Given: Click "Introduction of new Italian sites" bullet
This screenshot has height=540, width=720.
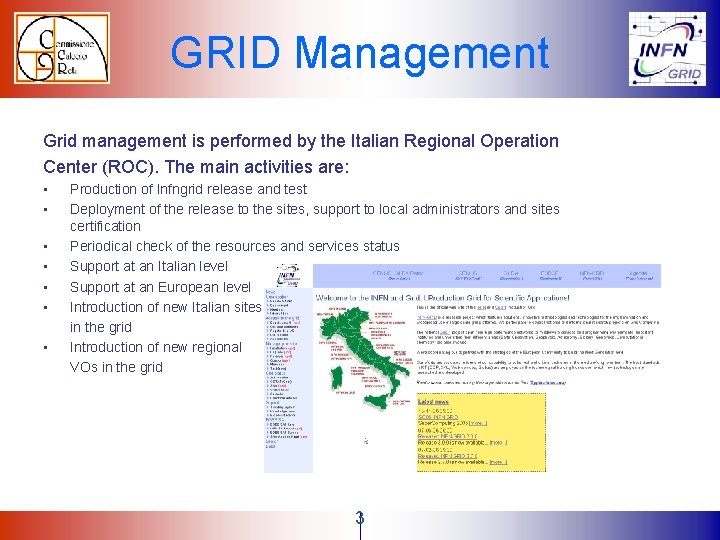Looking at the screenshot, I should coord(165,307).
